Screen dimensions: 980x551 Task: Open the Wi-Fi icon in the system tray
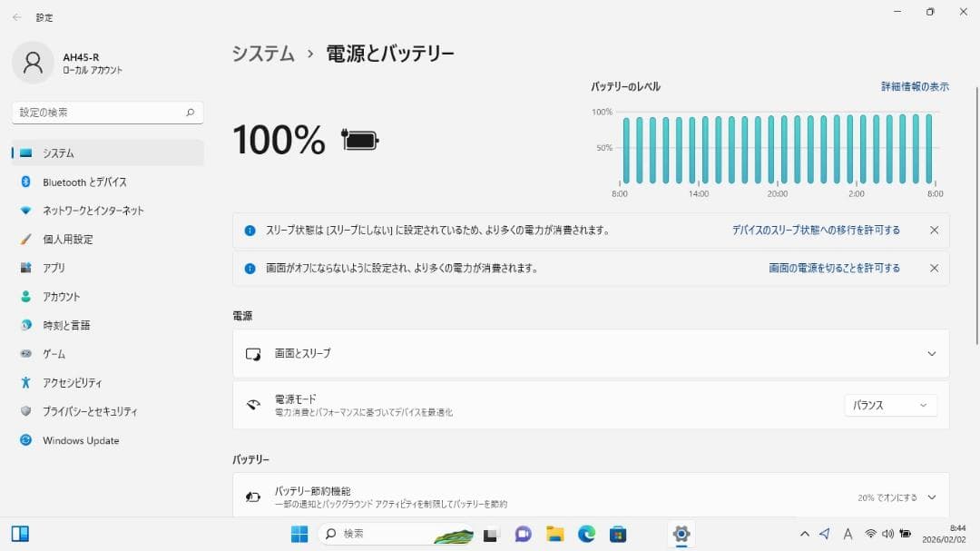pos(868,535)
